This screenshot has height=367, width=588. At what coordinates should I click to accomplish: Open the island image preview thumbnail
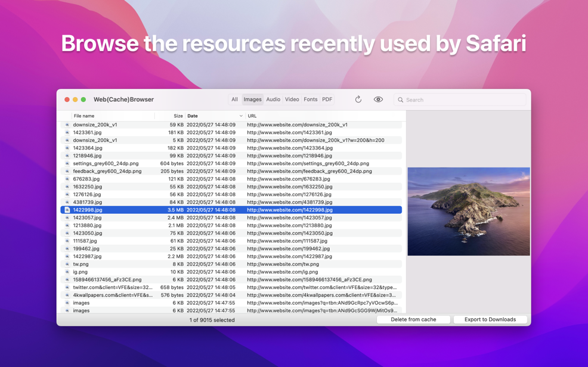click(469, 212)
